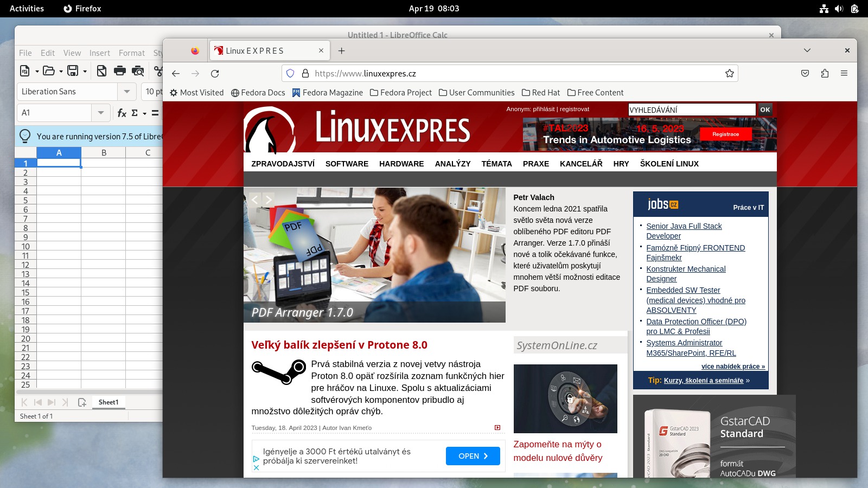Click the Firefox View pinned icon
Screen dimensions: 868x488
click(195, 50)
